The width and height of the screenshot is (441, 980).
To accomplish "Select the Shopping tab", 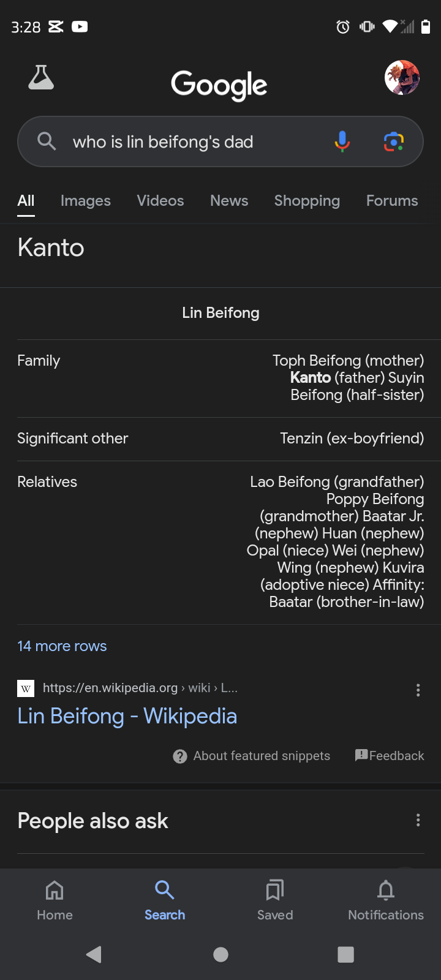I will tap(307, 201).
